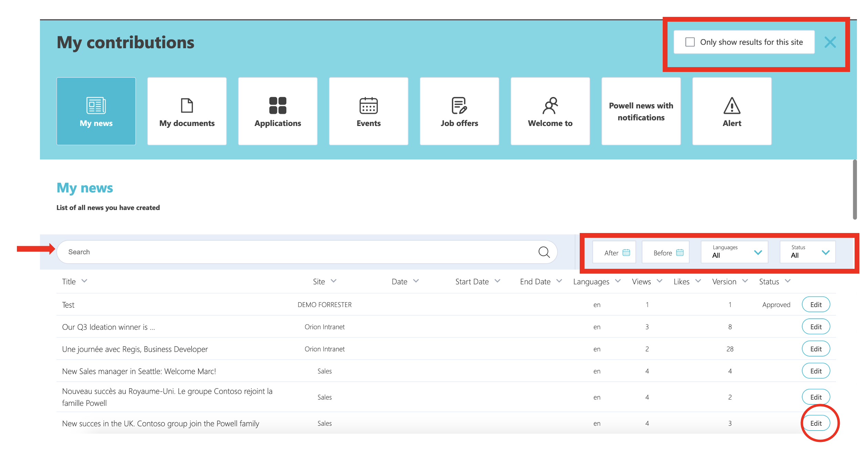Edit New Sales manager in Seattle news
This screenshot has height=455, width=868.
[x=816, y=371]
